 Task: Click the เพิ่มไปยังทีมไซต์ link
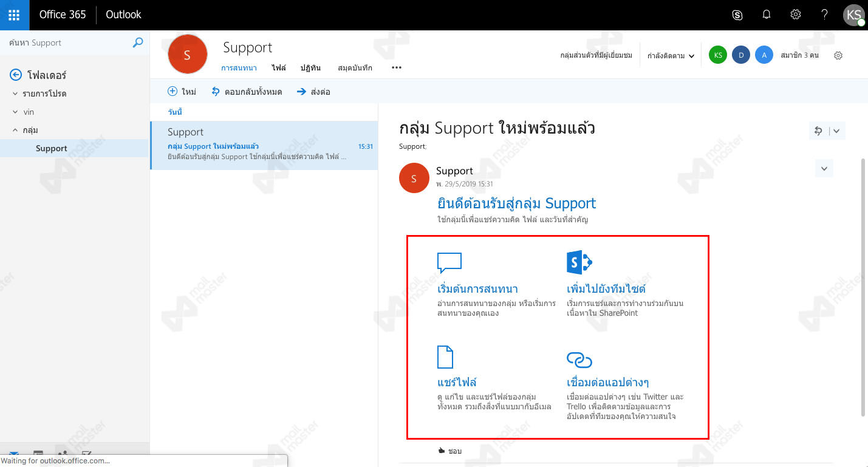(x=606, y=289)
